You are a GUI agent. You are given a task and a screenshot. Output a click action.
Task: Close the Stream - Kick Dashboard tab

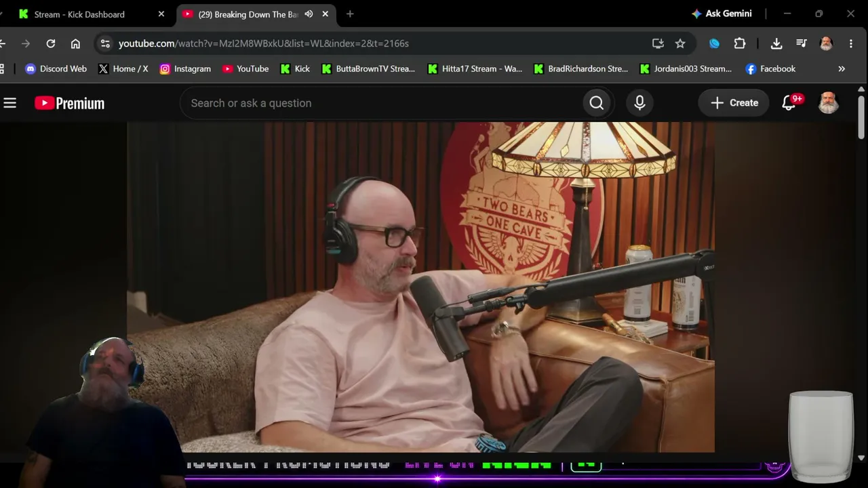161,14
